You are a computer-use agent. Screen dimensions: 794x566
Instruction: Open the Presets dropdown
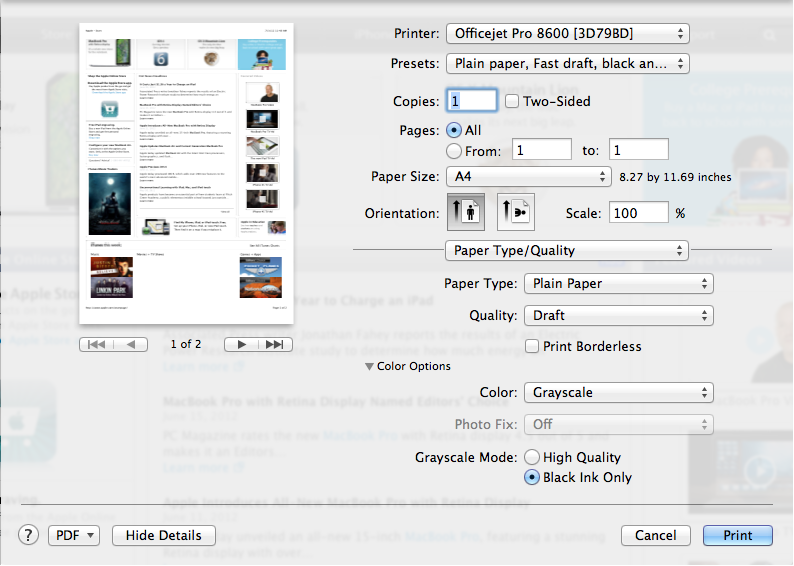[567, 64]
